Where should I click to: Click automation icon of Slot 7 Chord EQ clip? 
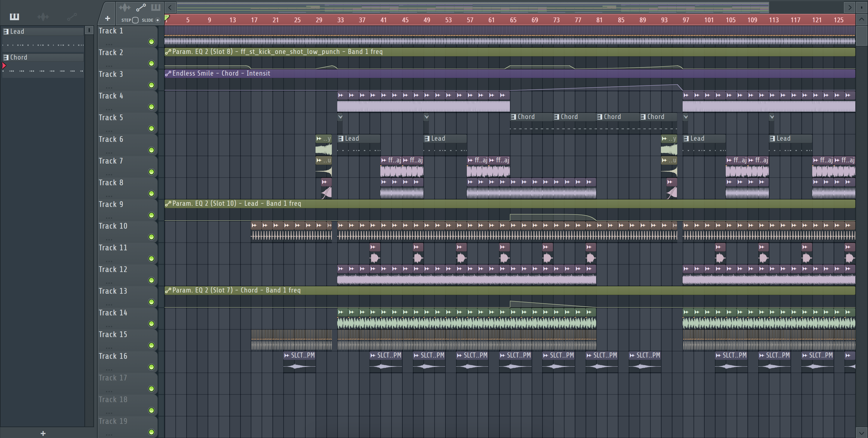(x=168, y=290)
